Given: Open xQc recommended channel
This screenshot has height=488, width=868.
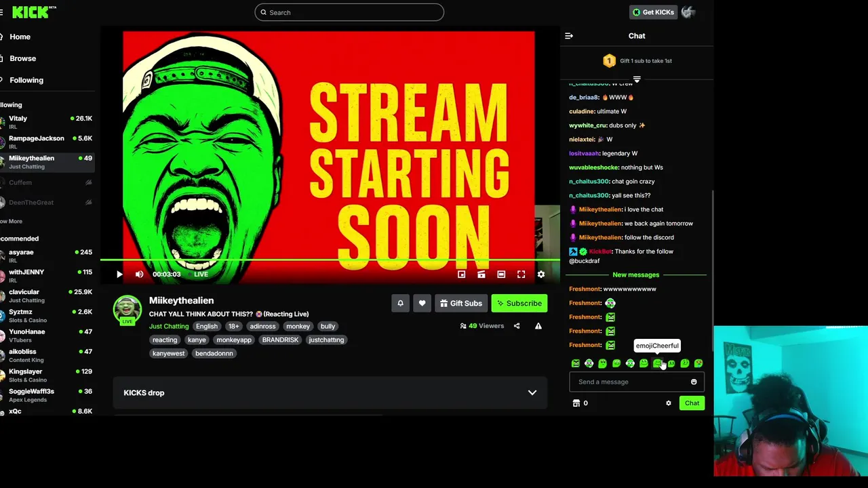Looking at the screenshot, I should [x=47, y=411].
